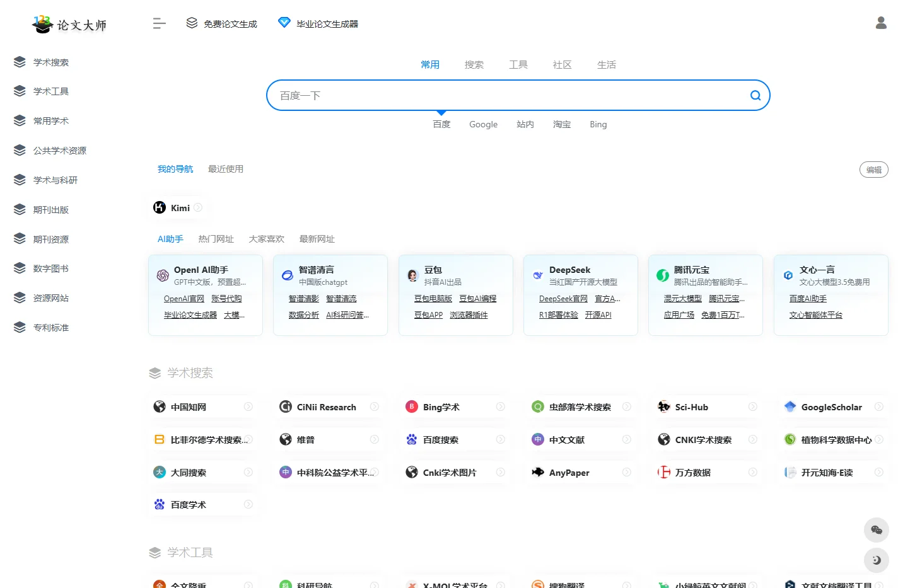Open 毕业论文生成器 top link
Viewport: 898px width, 588px height.
click(x=327, y=24)
